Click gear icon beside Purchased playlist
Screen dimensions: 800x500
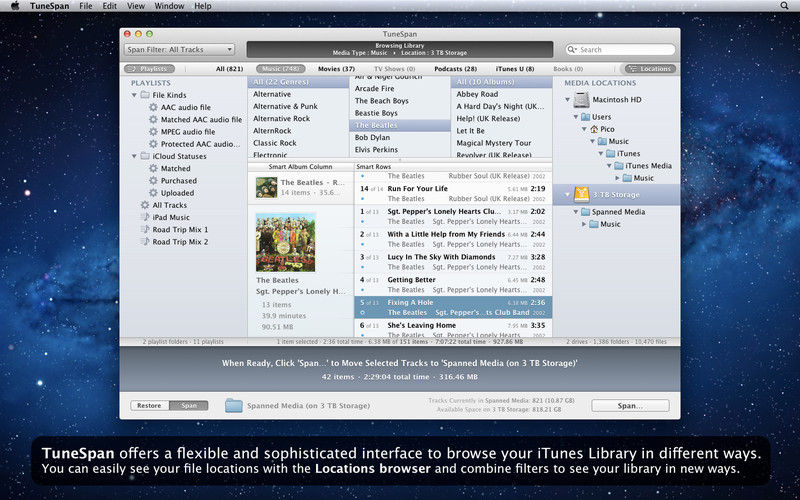pos(153,181)
